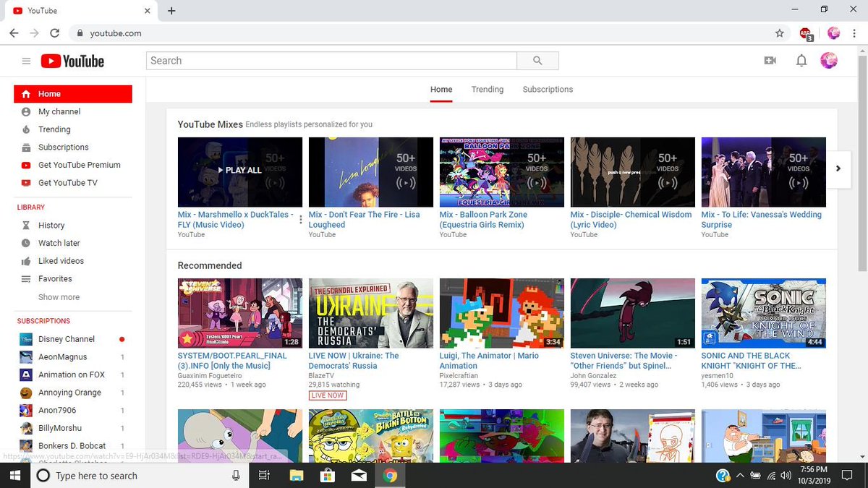Select the YouTube browser tab
Image resolution: width=868 pixels, height=488 pixels.
coord(80,11)
